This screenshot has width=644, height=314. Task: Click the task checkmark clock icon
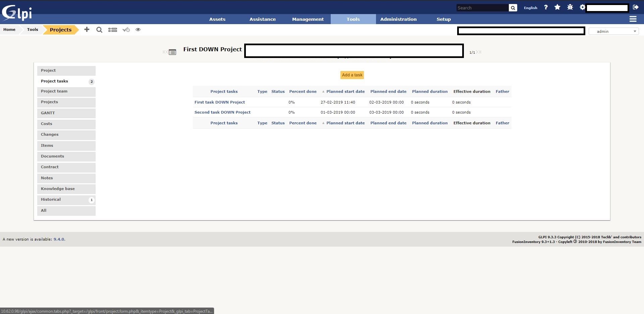(x=126, y=30)
